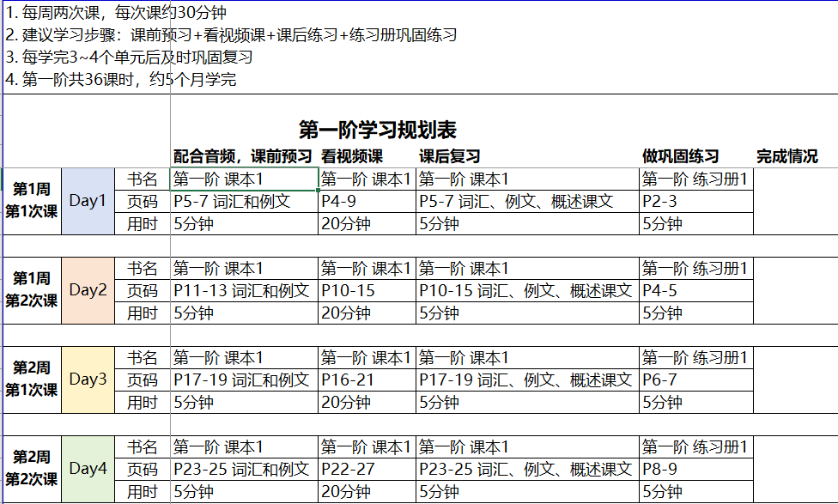Select Day3 书名 label cell
Screen dimensions: 838x504
143,357
